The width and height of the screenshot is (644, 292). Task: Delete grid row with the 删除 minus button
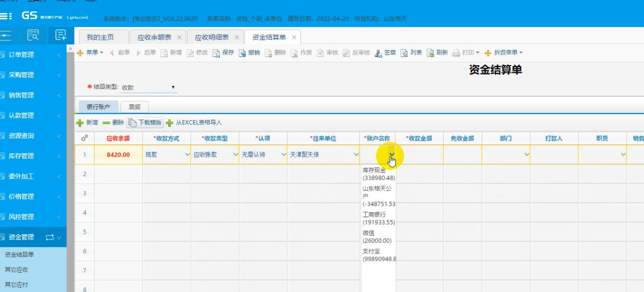pyautogui.click(x=113, y=123)
